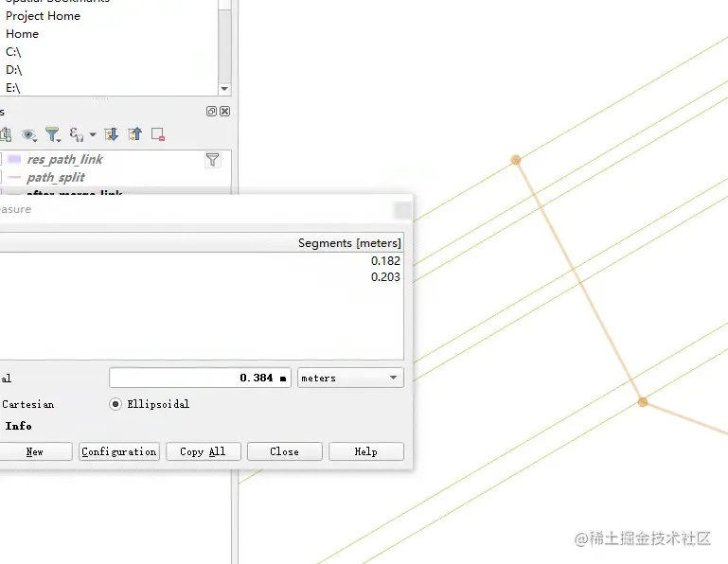The height and width of the screenshot is (564, 728).
Task: Click the Filter Legend by Map Content funnel
Action: 52,134
